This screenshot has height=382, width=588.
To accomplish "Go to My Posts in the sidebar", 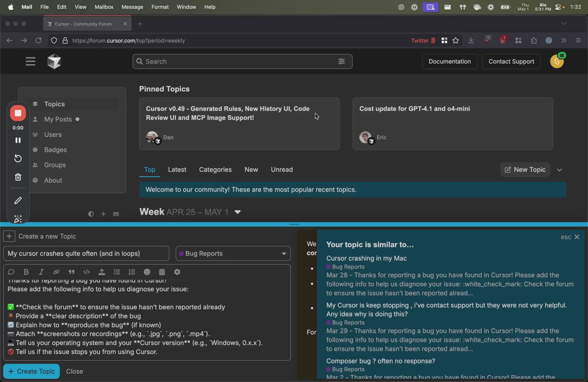I will pyautogui.click(x=58, y=119).
